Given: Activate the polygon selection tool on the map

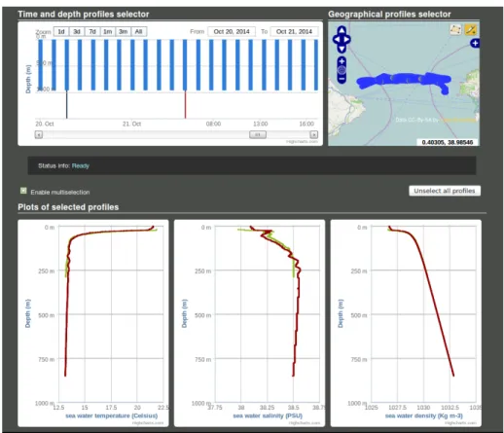Looking at the screenshot, I should pos(455,30).
